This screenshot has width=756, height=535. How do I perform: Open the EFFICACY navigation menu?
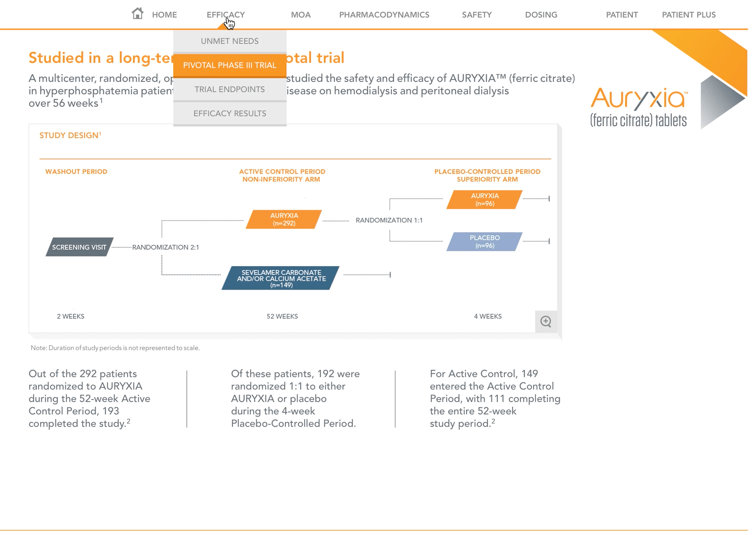click(x=225, y=15)
